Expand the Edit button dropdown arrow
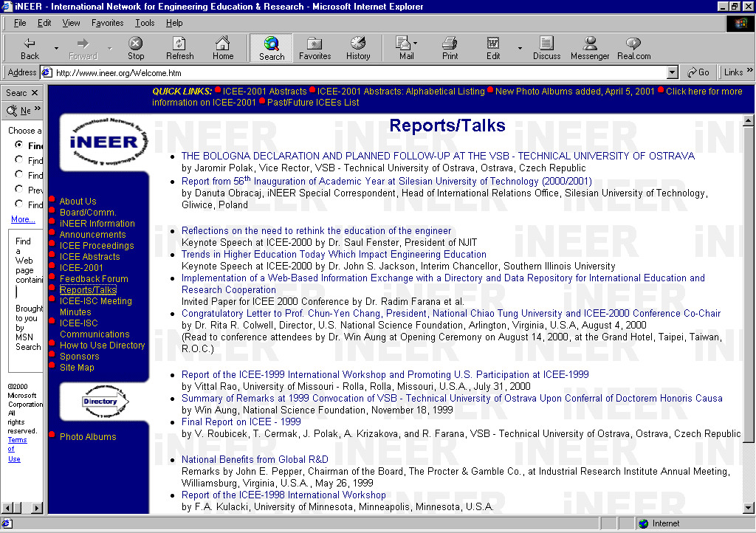Viewport: 756px width, 533px height. (520, 48)
